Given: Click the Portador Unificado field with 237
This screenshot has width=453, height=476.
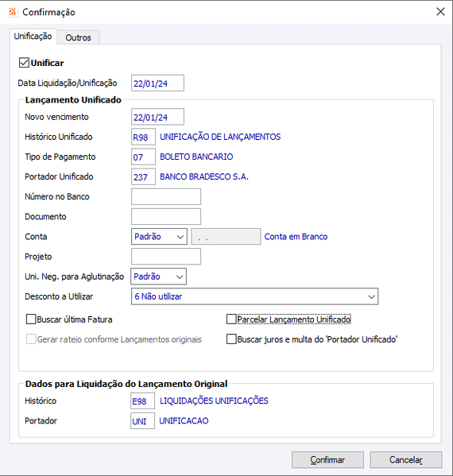Looking at the screenshot, I should pyautogui.click(x=143, y=176).
